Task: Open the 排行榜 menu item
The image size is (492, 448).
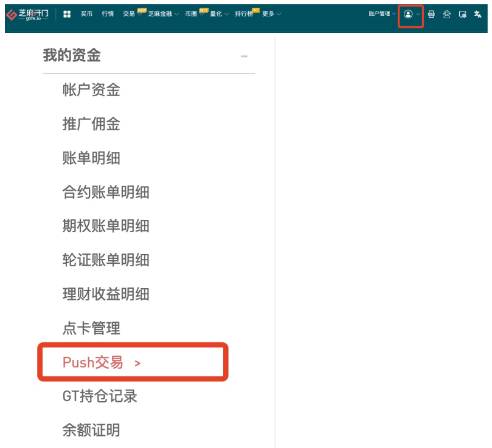Action: click(244, 14)
